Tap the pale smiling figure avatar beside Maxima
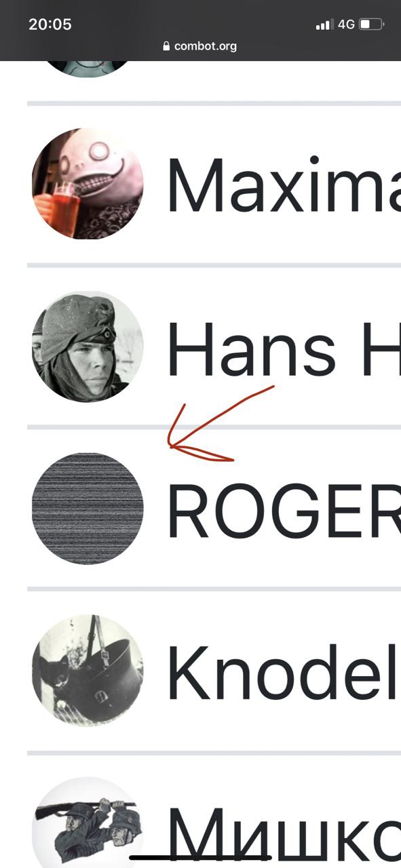This screenshot has height=868, width=401. (88, 184)
